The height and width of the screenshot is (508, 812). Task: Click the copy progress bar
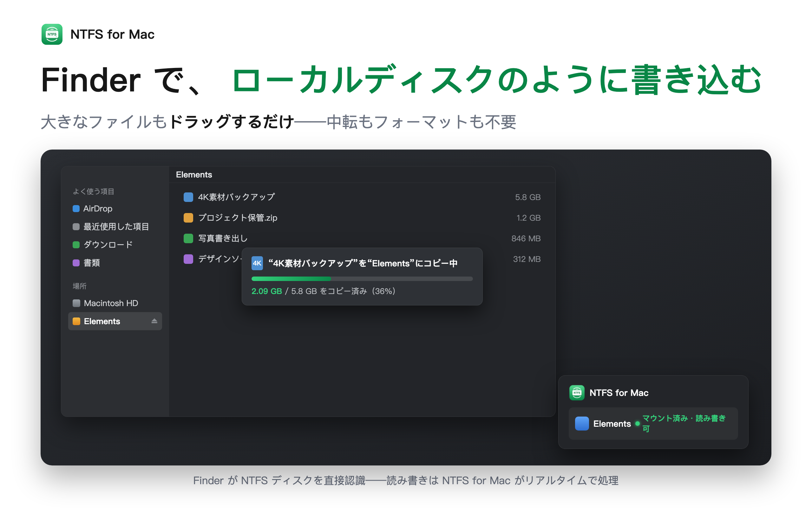pyautogui.click(x=362, y=278)
